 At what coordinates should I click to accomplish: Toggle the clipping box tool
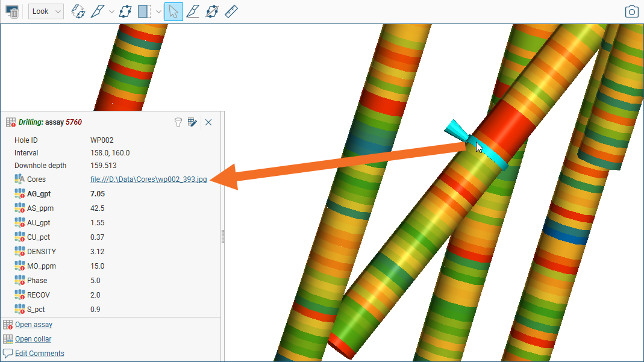point(145,11)
